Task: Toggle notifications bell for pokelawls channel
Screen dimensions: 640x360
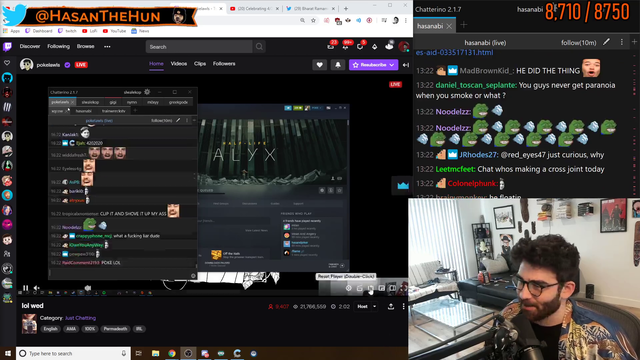Action: [338, 64]
